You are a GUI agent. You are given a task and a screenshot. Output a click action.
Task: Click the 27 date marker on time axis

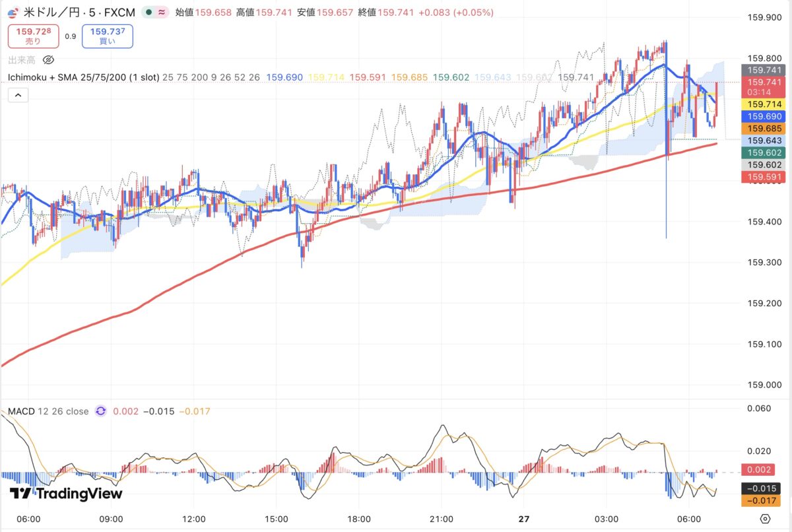click(x=525, y=518)
